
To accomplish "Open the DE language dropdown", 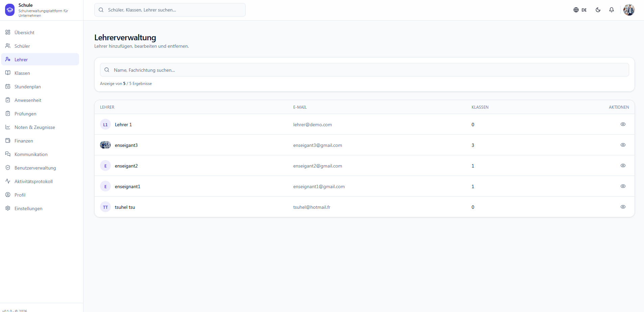I will click(580, 10).
